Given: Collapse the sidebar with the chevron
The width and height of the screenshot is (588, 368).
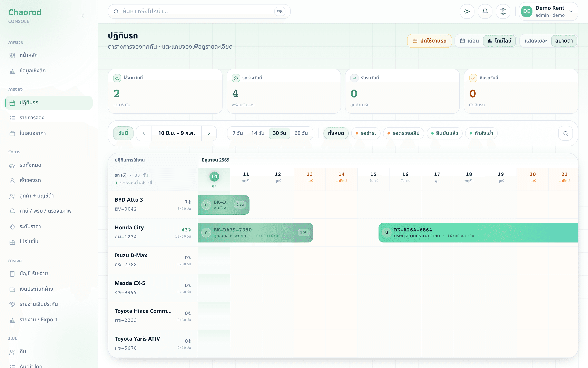Looking at the screenshot, I should click(x=83, y=16).
